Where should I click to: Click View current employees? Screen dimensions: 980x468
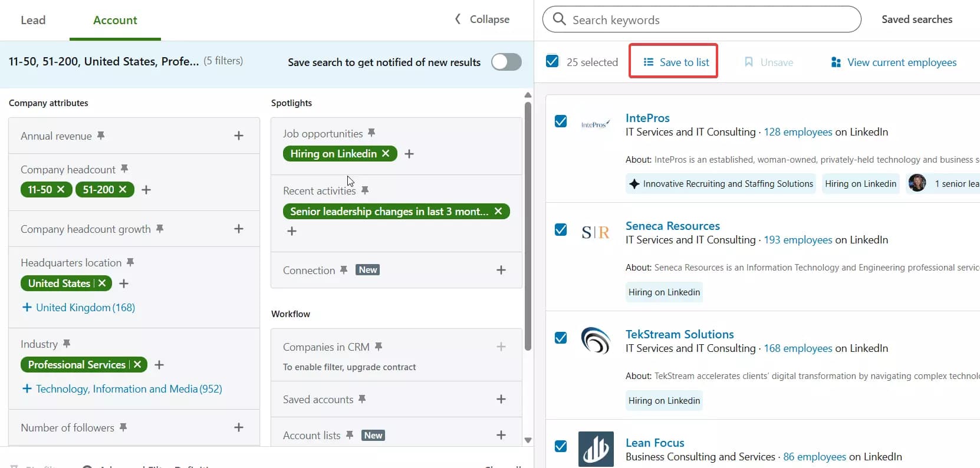tap(894, 62)
